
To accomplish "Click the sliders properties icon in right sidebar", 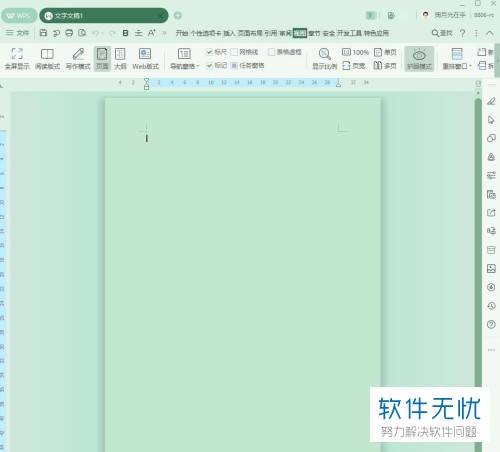I will point(491,175).
